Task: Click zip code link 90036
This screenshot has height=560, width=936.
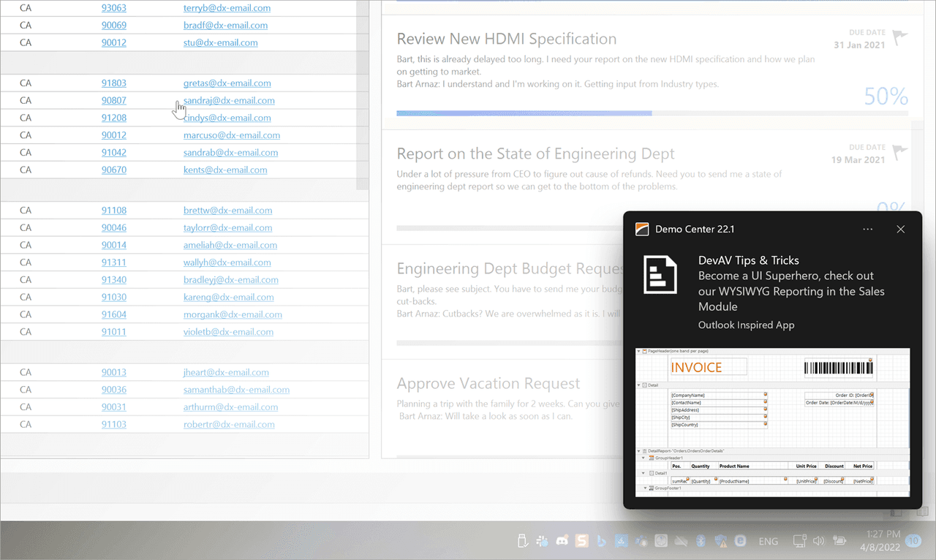Action: 114,390
